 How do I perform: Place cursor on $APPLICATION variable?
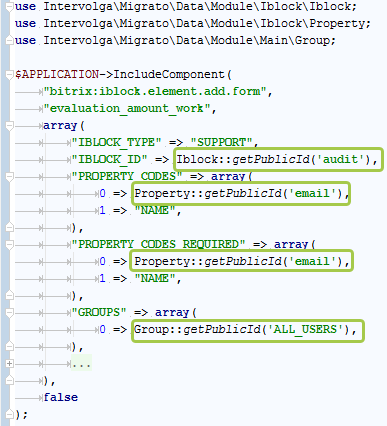click(x=57, y=74)
